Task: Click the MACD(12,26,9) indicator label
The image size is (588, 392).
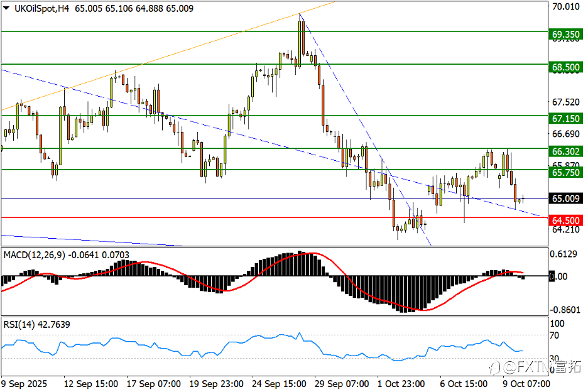Action: coord(35,255)
